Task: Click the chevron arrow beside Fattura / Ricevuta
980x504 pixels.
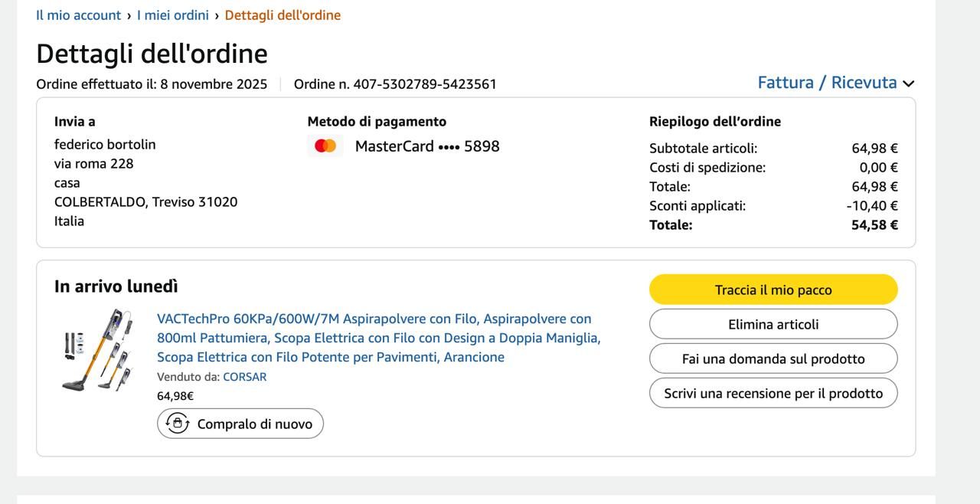Action: pos(909,83)
